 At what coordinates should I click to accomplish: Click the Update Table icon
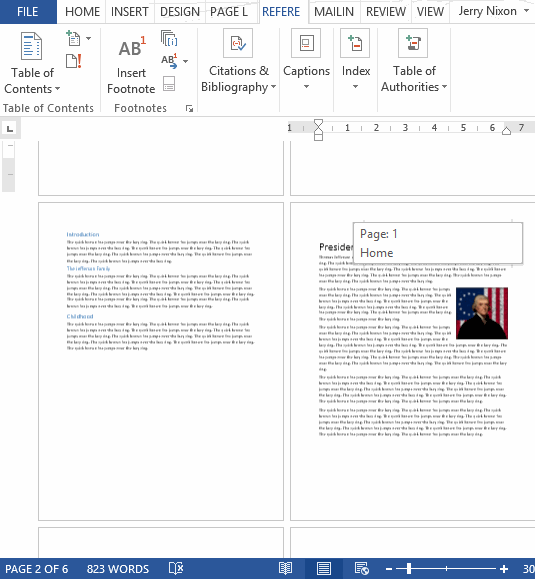tap(73, 61)
